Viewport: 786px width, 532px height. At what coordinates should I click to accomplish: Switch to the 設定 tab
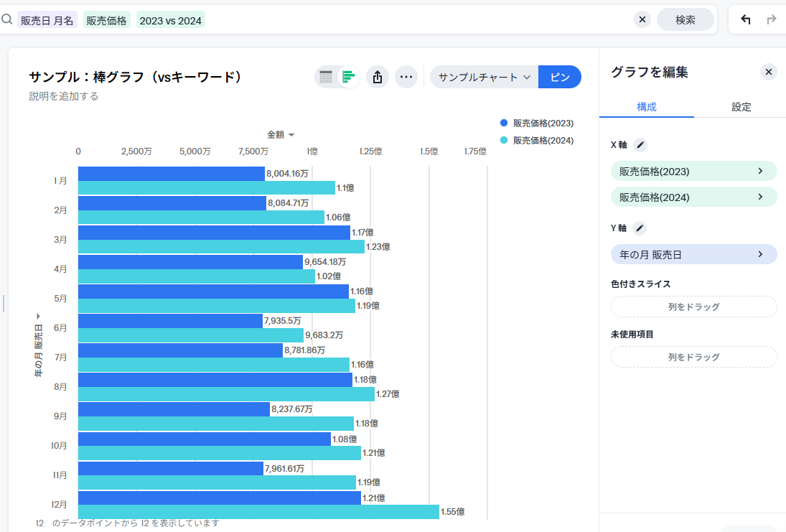point(741,107)
